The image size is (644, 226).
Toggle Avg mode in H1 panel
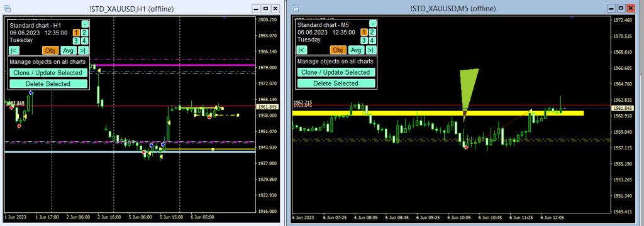coord(69,50)
